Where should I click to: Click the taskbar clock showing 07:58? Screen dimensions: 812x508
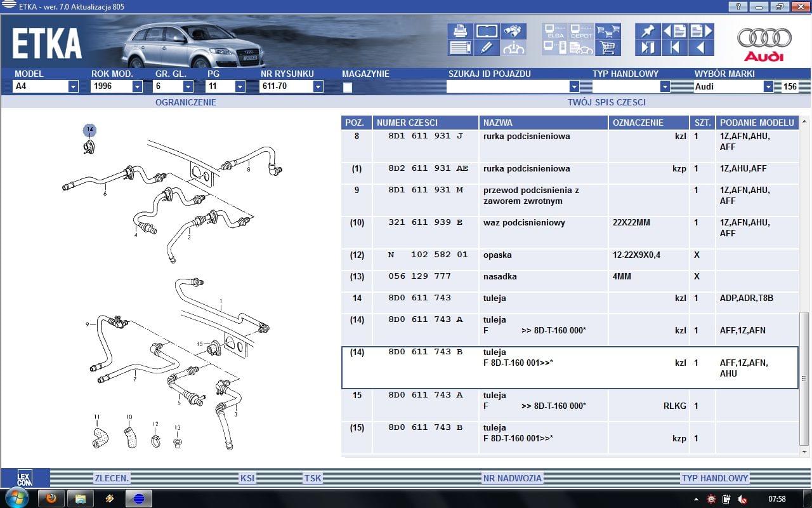[776, 499]
